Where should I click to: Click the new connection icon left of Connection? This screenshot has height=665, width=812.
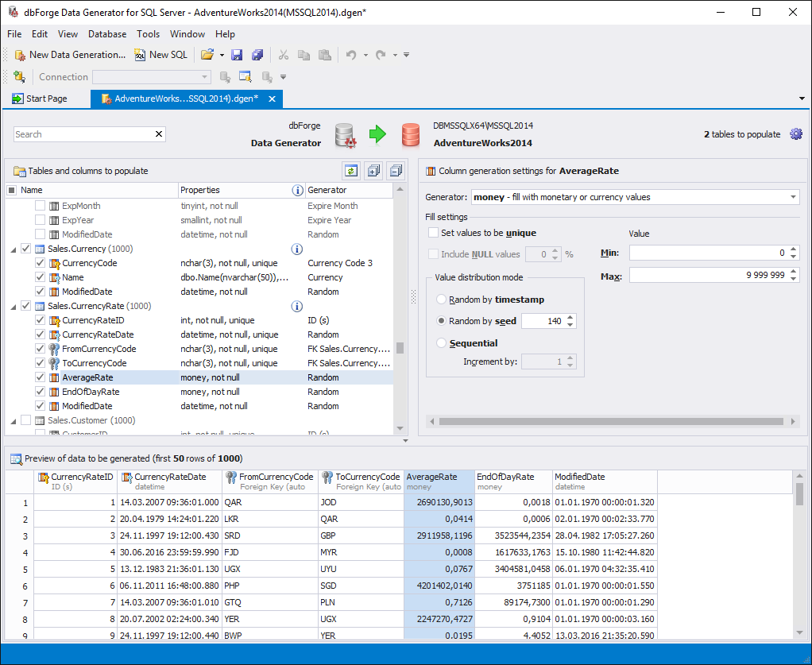[19, 76]
